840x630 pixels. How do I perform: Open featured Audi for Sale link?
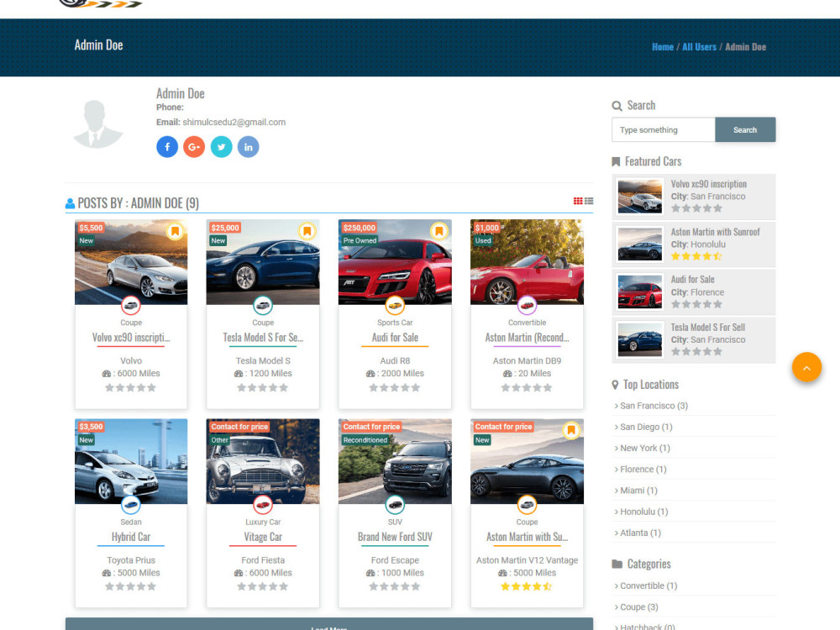coord(693,280)
